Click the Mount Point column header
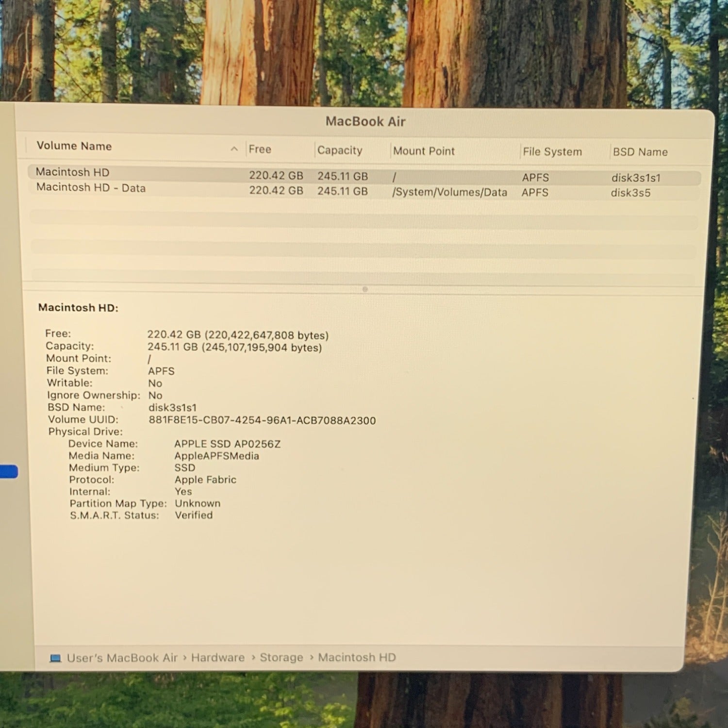 (x=424, y=151)
